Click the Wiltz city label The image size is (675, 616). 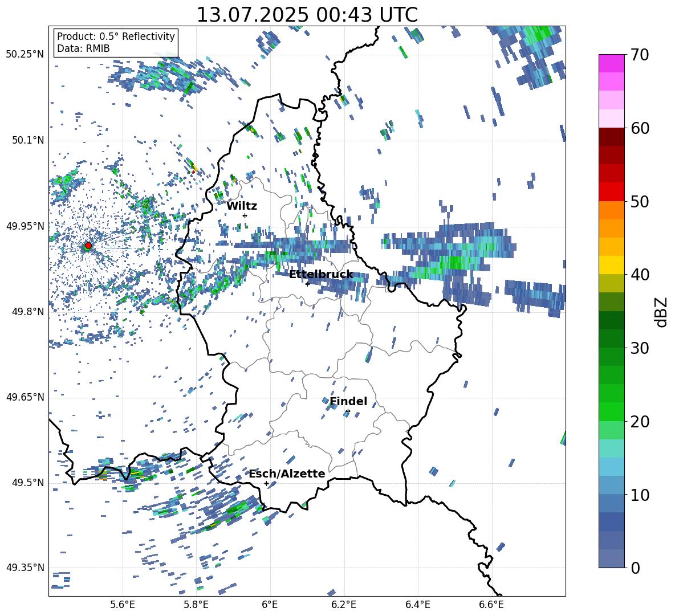tap(242, 206)
